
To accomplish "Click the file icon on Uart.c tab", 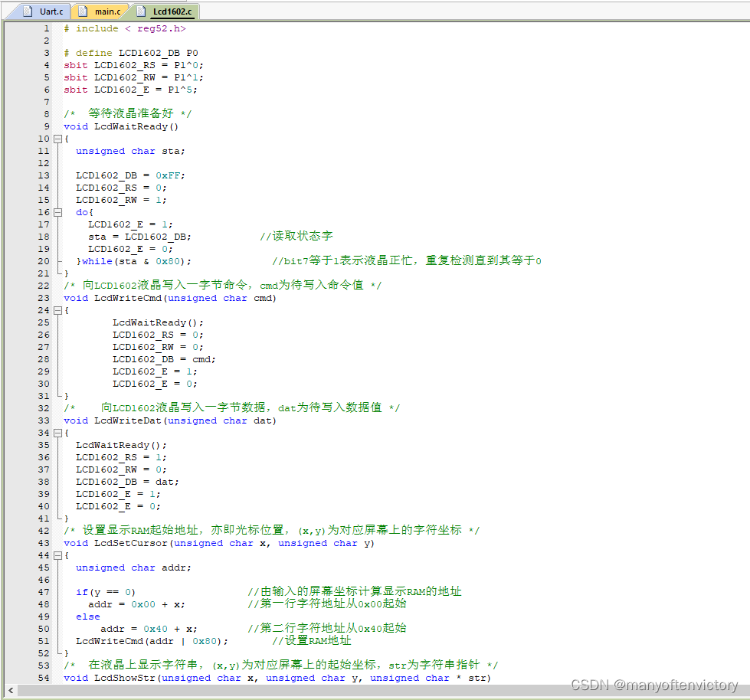I will tap(28, 11).
